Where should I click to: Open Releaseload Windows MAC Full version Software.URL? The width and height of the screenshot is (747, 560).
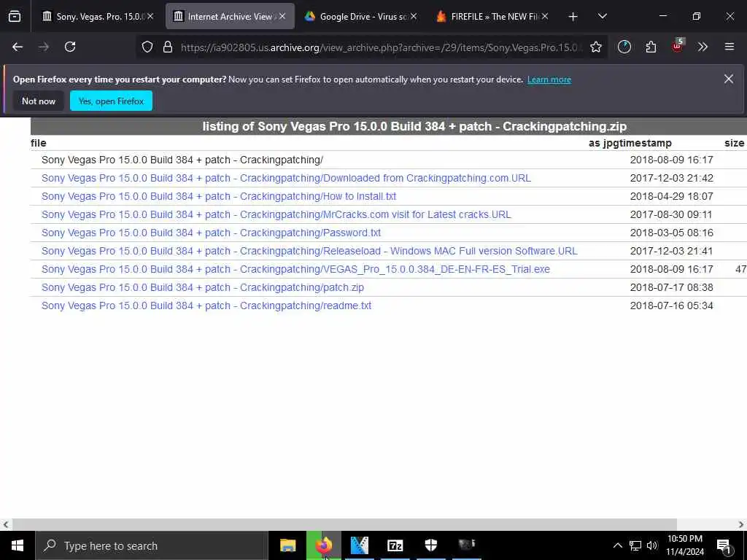pyautogui.click(x=309, y=251)
